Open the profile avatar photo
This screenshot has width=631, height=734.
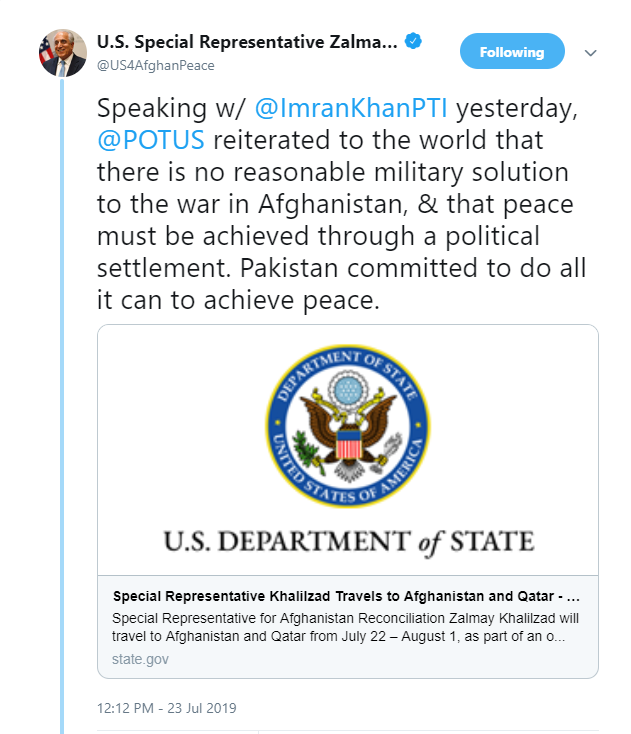62,53
